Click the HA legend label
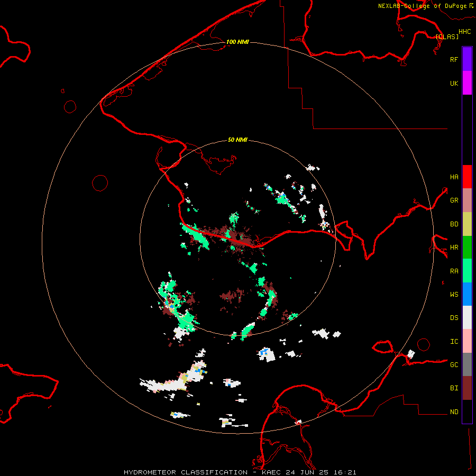This screenshot has height=476, width=476. [454, 177]
